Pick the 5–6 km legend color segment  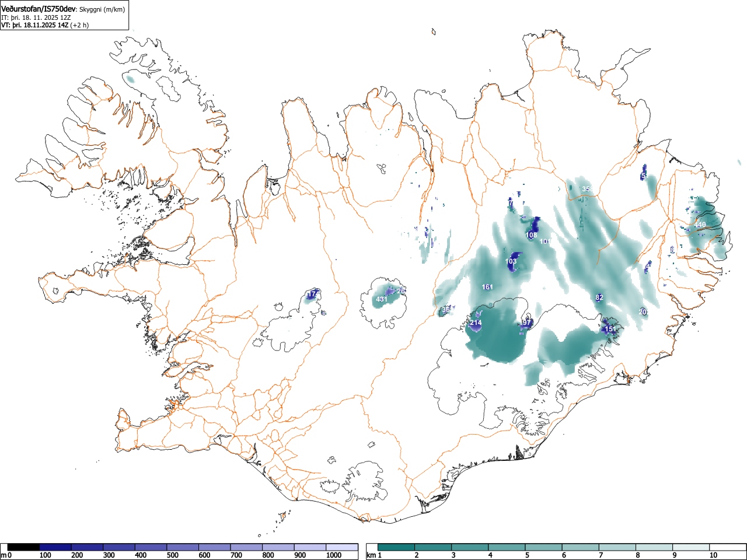pyautogui.click(x=544, y=547)
